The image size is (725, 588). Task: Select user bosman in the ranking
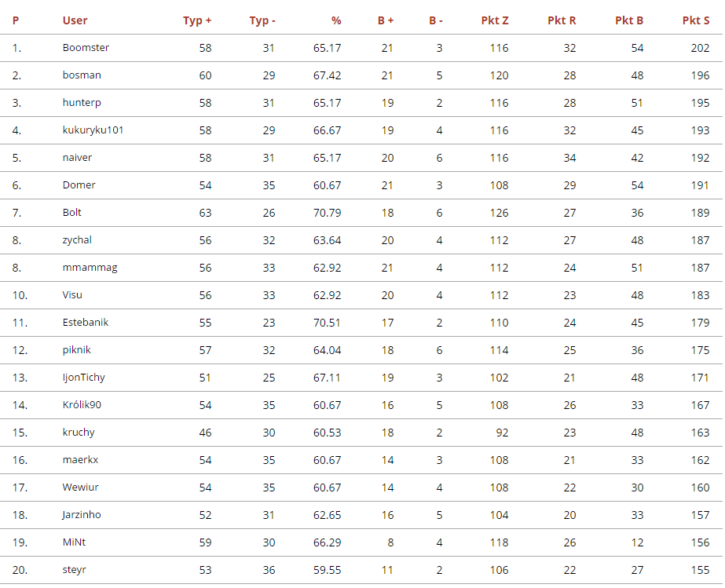click(82, 75)
